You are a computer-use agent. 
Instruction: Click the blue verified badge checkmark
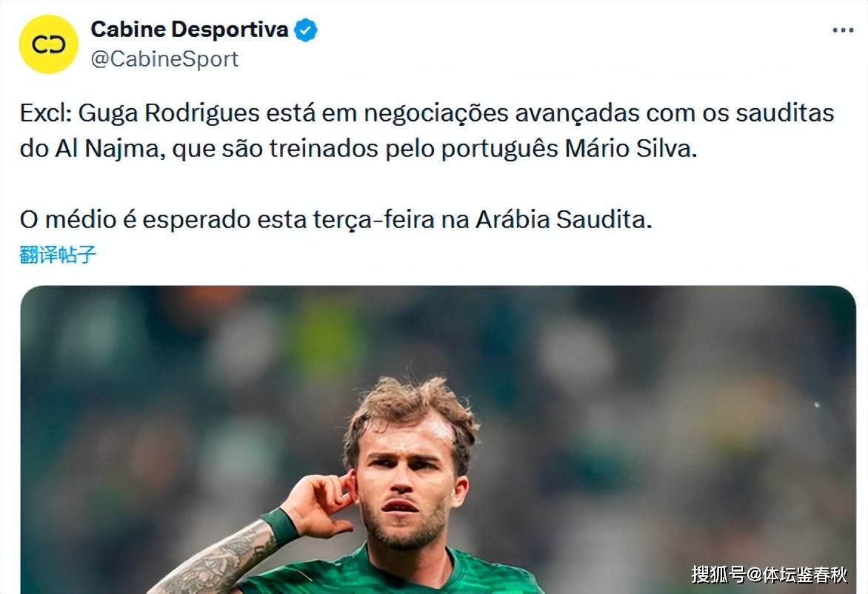(x=306, y=30)
